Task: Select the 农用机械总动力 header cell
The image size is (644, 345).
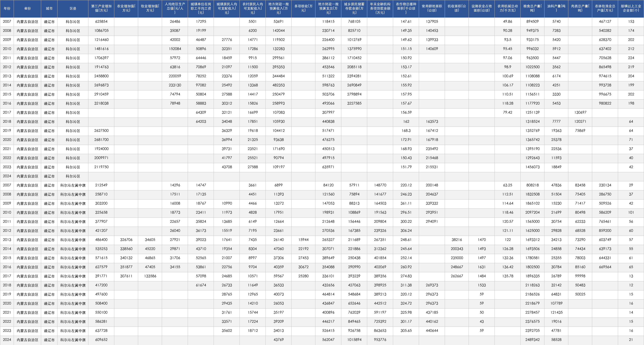Action: click(507, 8)
